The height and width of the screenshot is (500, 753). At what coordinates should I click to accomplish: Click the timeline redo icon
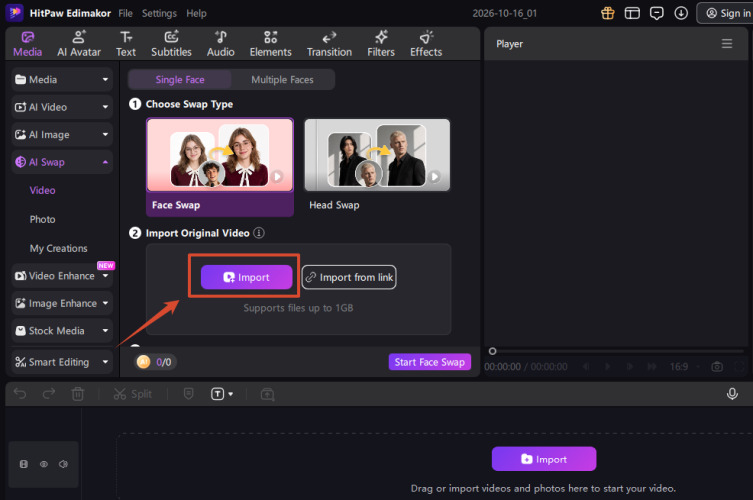click(x=49, y=394)
